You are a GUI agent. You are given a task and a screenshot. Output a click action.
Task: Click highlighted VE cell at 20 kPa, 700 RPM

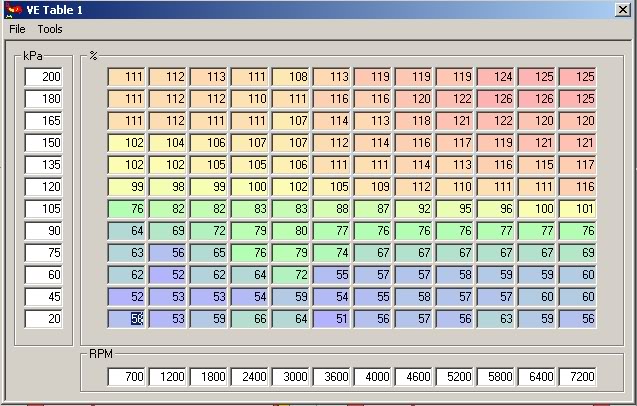[x=126, y=318]
